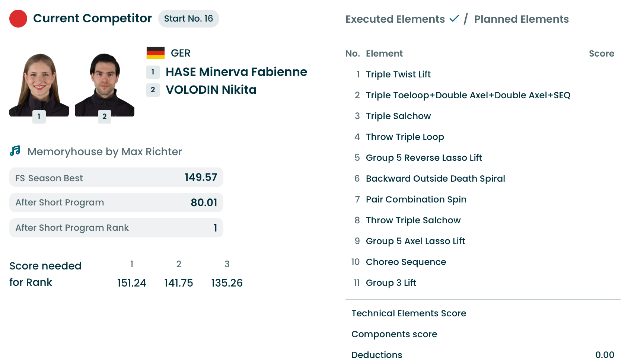Click Memoryhouse by Max Richter music title
Screen dimensions: 631x364
click(x=105, y=151)
